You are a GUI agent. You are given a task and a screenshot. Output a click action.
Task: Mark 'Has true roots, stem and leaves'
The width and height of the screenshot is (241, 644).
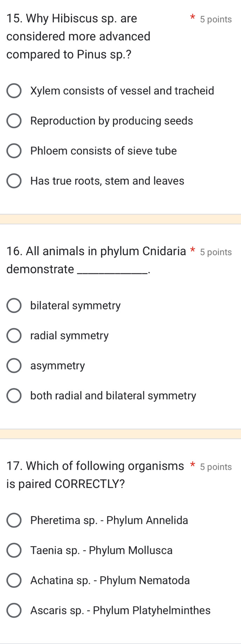pyautogui.click(x=14, y=181)
